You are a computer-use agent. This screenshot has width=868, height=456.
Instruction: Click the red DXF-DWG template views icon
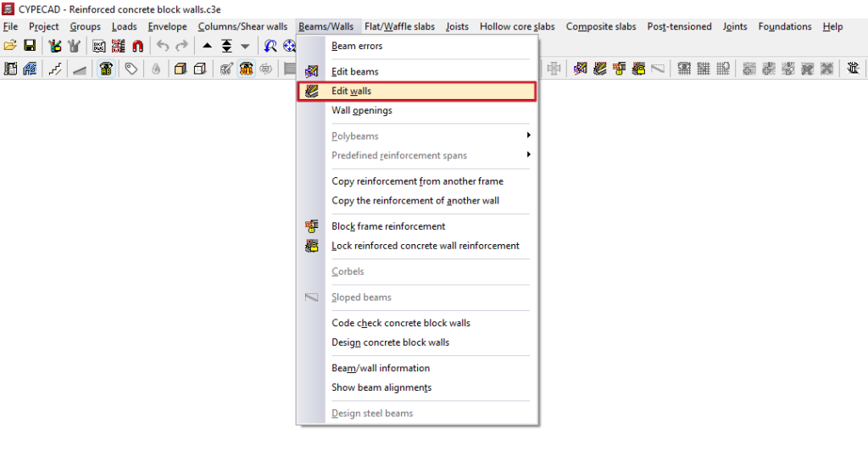(x=118, y=46)
